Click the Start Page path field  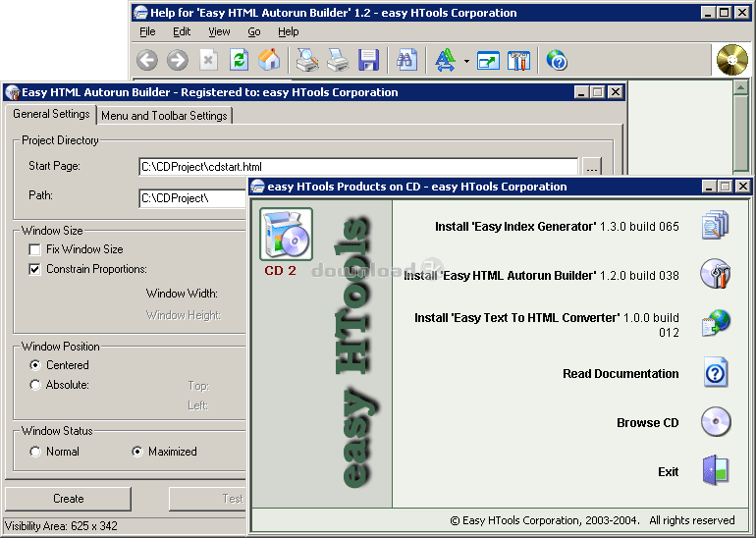pos(358,167)
